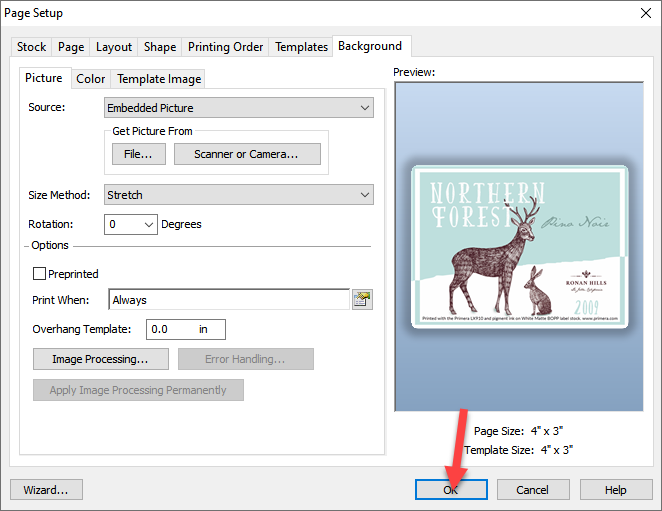
Task: Click the File... button
Action: point(138,154)
